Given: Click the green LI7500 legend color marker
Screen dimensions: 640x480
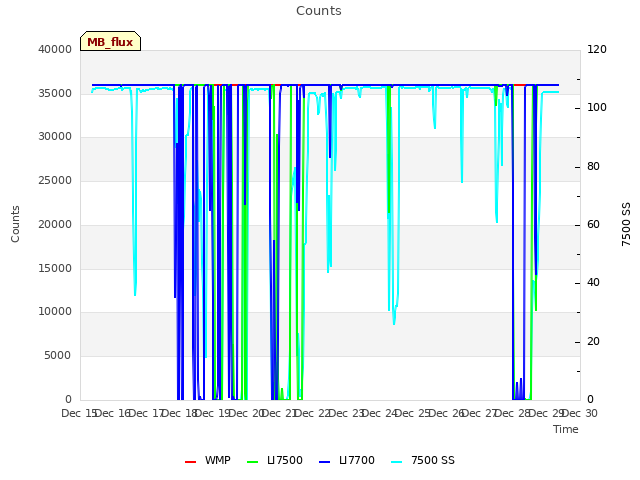Looking at the screenshot, I should 253,462.
